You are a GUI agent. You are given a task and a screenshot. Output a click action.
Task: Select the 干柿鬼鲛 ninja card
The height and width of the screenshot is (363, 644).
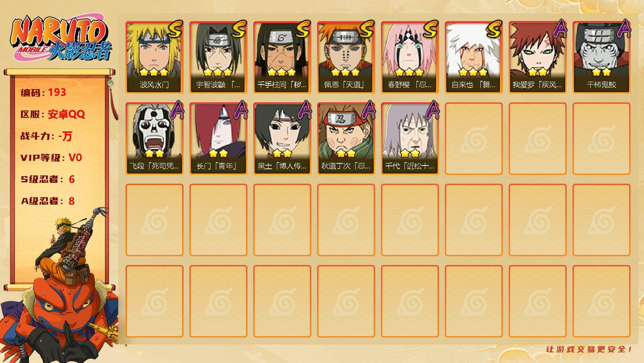click(601, 57)
